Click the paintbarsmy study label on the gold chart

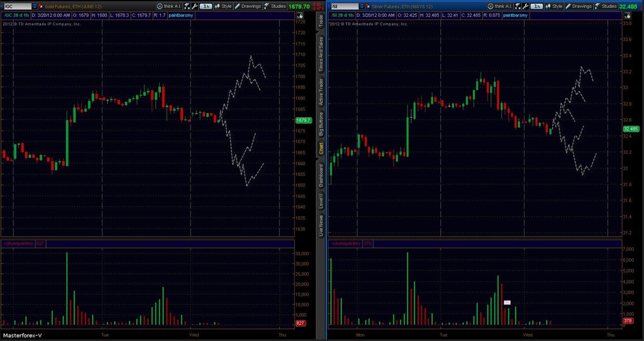pyautogui.click(x=180, y=15)
